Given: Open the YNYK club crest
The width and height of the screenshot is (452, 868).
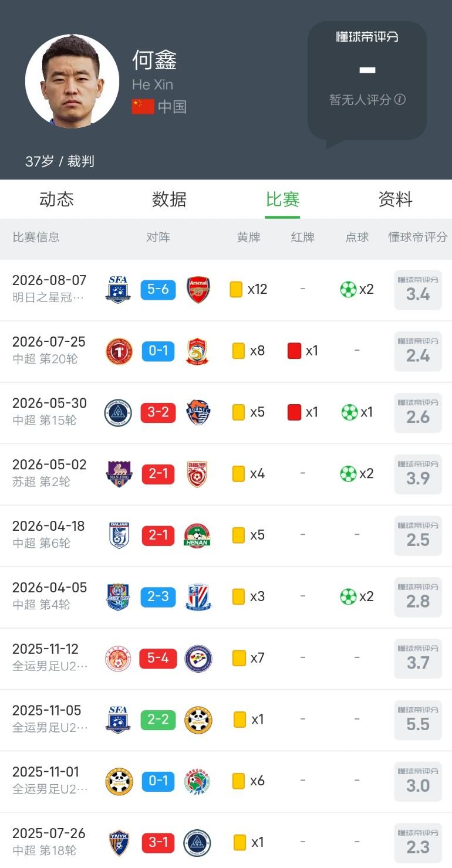Looking at the screenshot, I should pyautogui.click(x=119, y=843).
